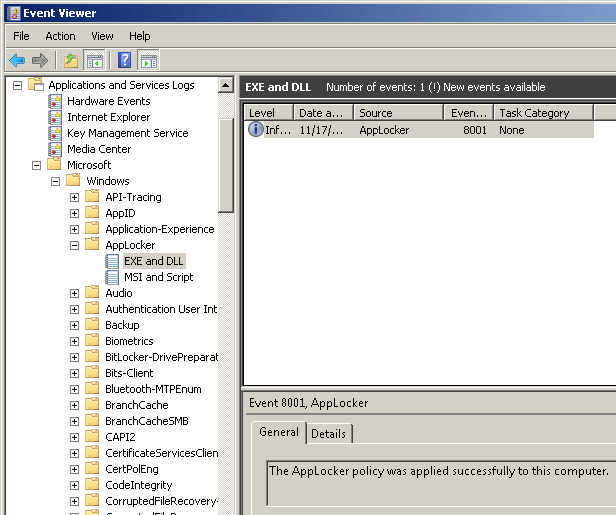Image resolution: width=616 pixels, height=515 pixels.
Task: Sort by the Level column header
Action: click(269, 113)
